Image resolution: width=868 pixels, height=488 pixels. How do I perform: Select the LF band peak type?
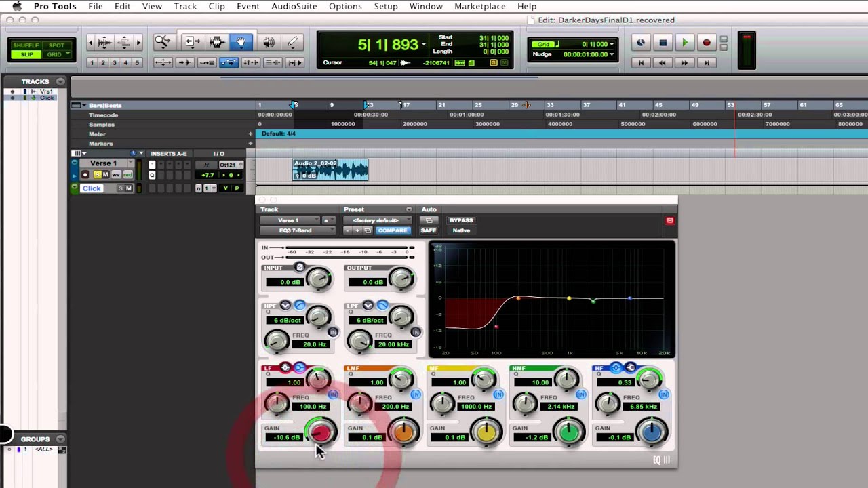(285, 368)
